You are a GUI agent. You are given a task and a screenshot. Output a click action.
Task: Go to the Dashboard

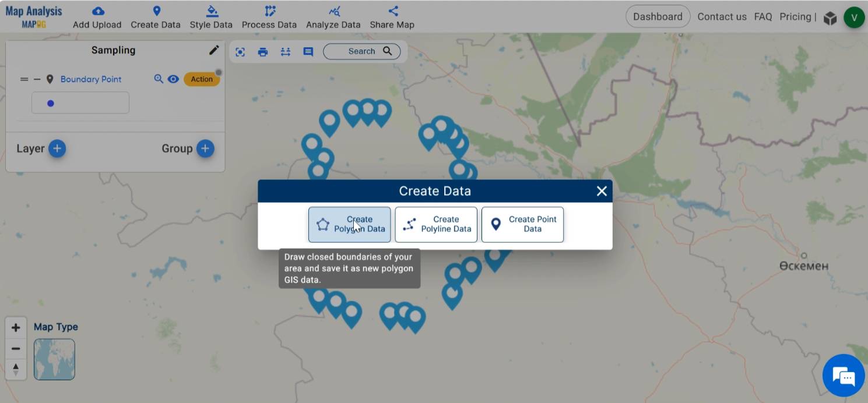coord(658,17)
